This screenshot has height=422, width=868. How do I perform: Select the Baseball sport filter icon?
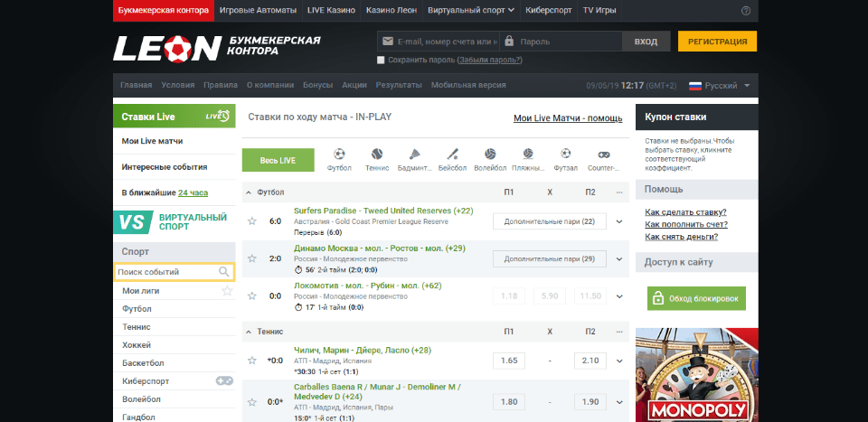tap(452, 155)
